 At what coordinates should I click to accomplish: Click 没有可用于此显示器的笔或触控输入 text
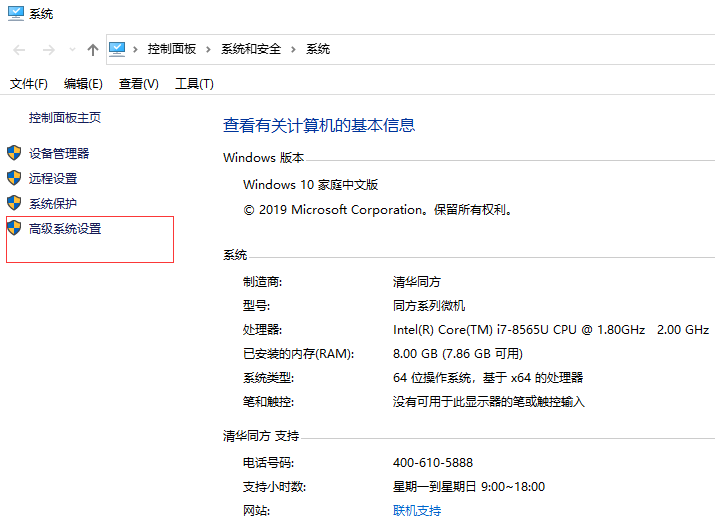(x=489, y=402)
